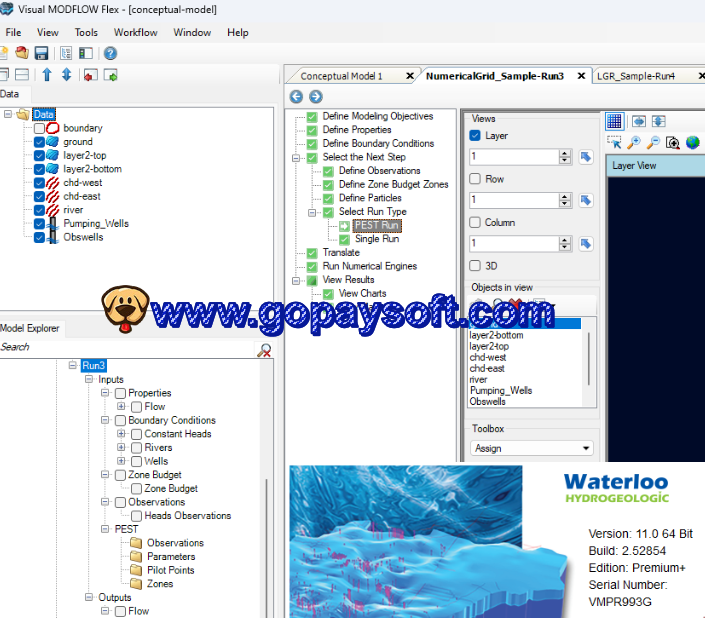This screenshot has width=705, height=618.
Task: Click the blue grid view icon
Action: point(614,121)
